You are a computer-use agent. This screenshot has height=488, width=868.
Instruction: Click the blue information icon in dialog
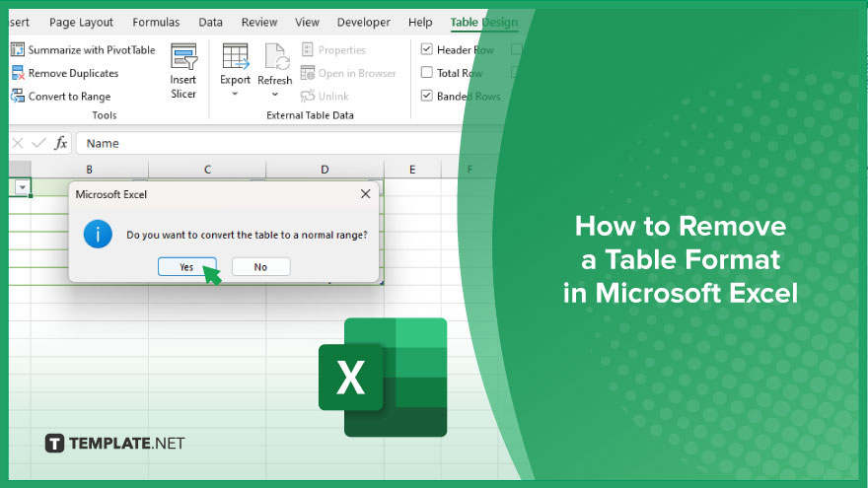pos(98,234)
